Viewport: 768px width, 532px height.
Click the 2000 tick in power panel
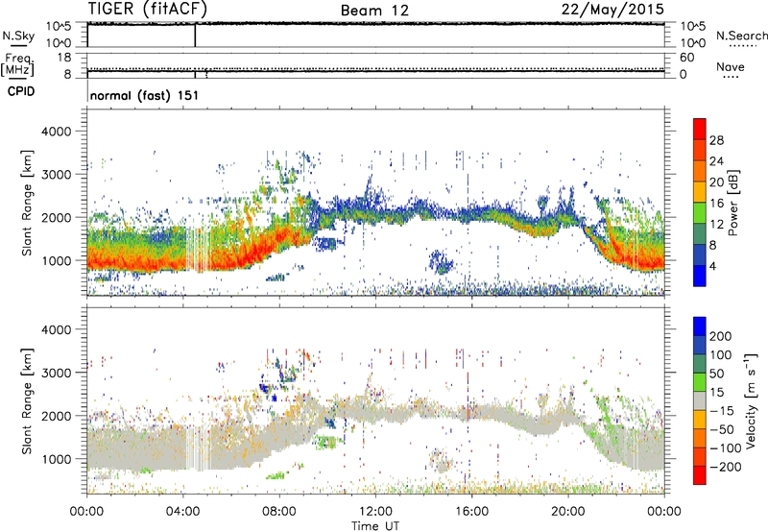point(56,217)
